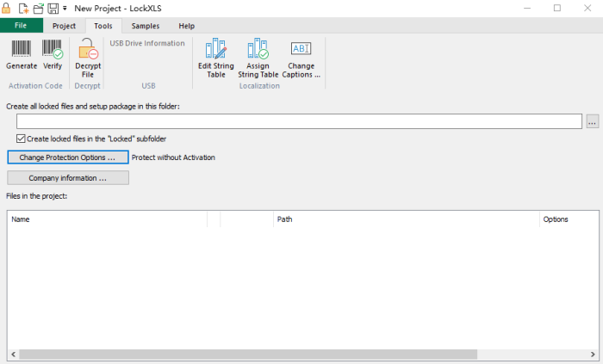Switch to the Samples tab
The width and height of the screenshot is (603, 364).
tap(146, 26)
